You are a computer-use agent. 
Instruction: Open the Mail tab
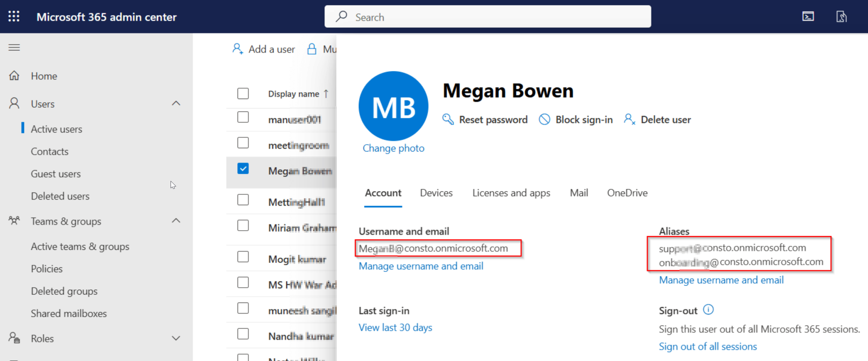click(579, 193)
